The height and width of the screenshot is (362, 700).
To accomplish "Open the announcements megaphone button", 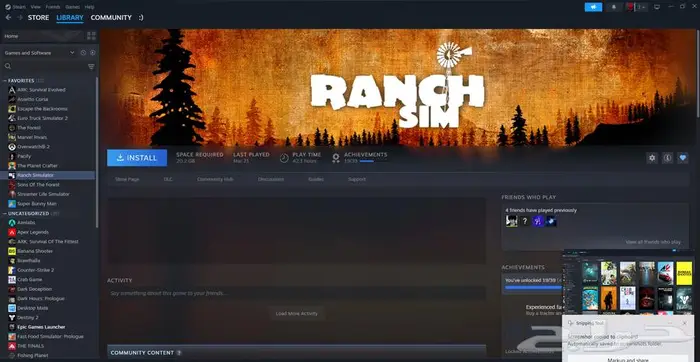I will [593, 7].
